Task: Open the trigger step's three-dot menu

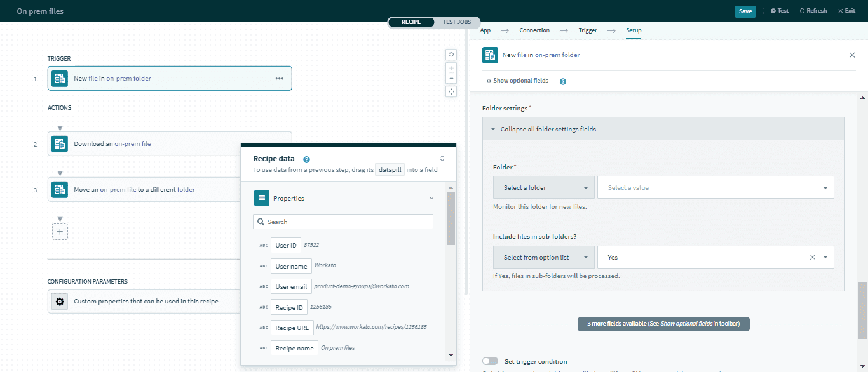Action: pyautogui.click(x=279, y=79)
